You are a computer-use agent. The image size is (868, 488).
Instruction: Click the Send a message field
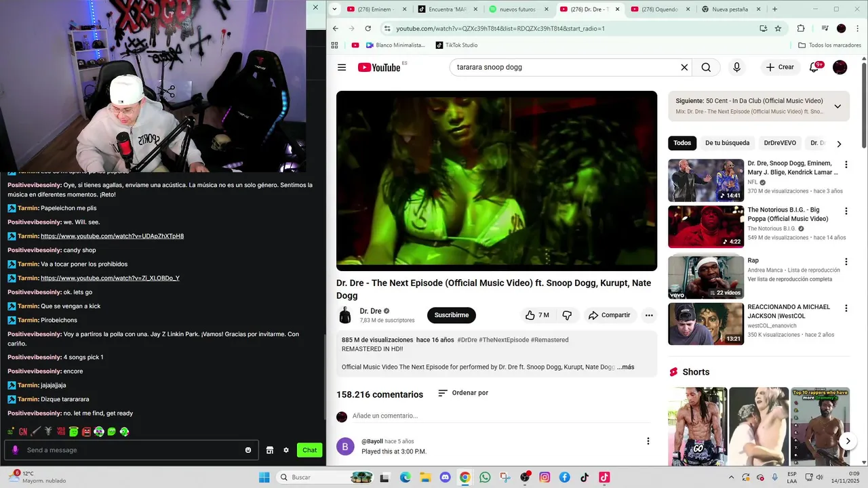[132, 450]
